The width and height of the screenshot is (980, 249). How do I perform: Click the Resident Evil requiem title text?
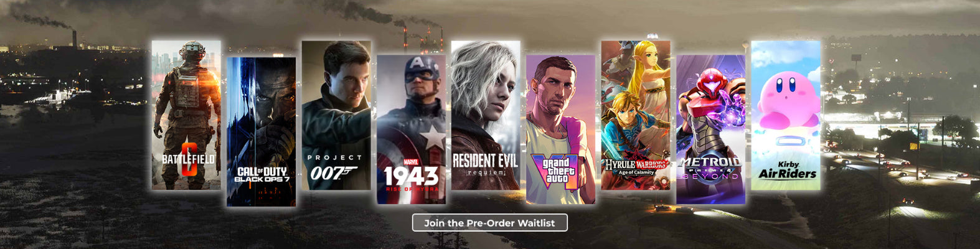pos(485,164)
